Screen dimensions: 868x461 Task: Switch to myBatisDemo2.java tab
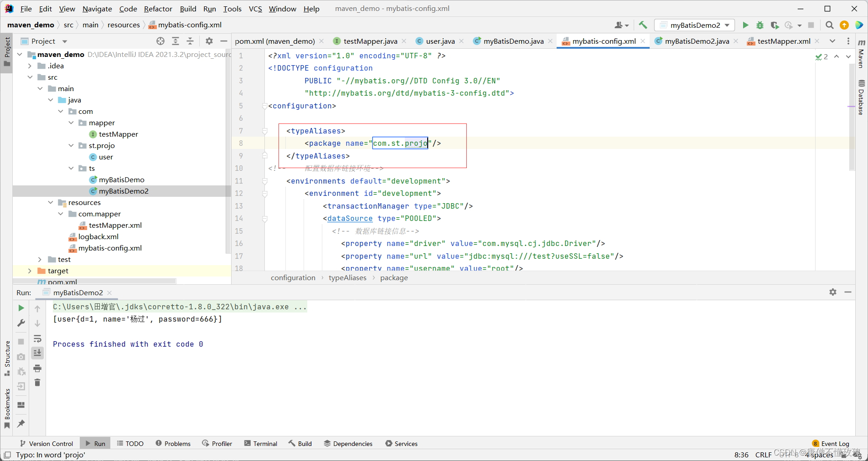coord(697,41)
